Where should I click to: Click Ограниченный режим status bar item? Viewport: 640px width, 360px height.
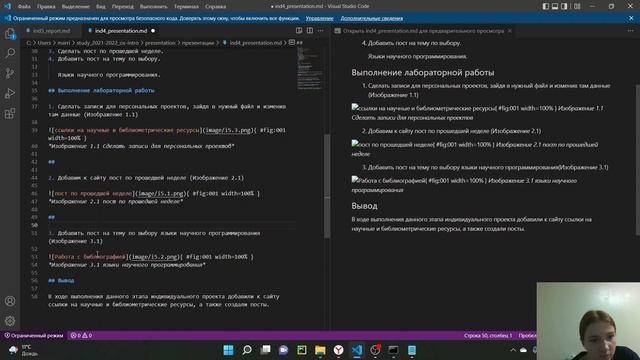(x=33, y=336)
